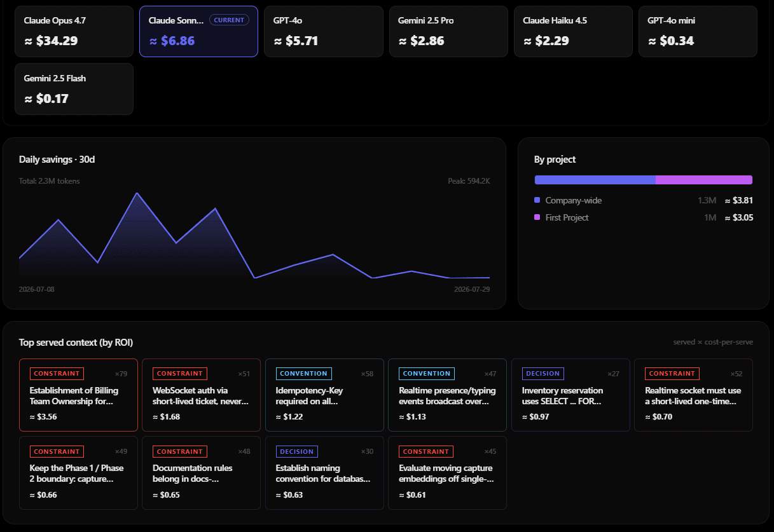Open Documentation rules belong in docs card
Screen dimensions: 774x532
201,473
